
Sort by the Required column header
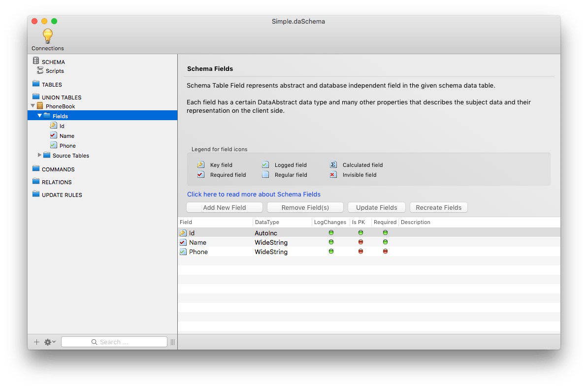pos(385,222)
